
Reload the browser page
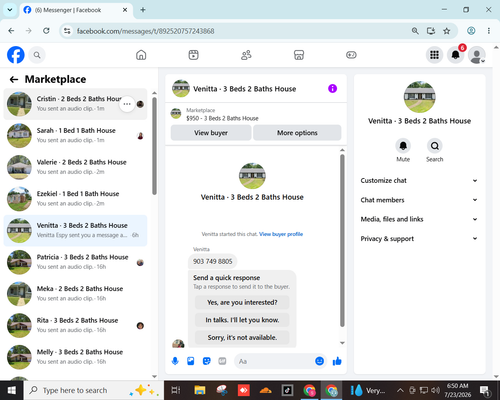46,31
